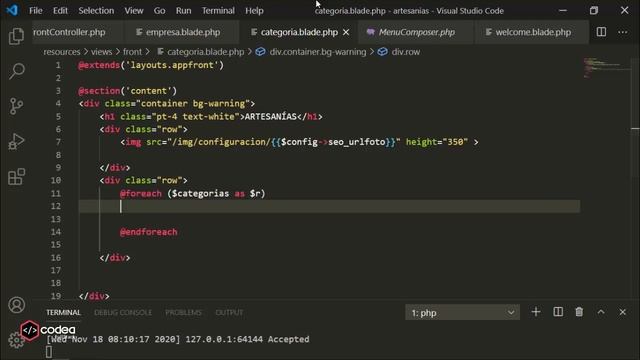Open Run and Debug view
640x360 pixels.
click(x=16, y=142)
